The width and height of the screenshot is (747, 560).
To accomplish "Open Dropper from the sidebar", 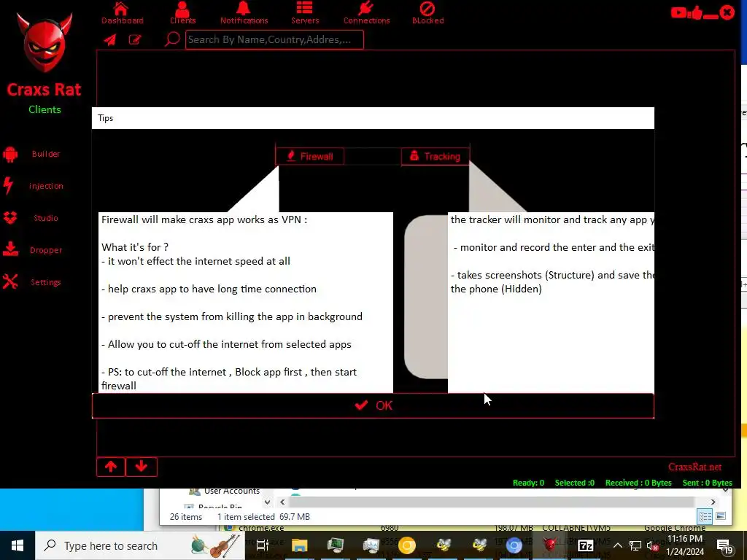I will [x=34, y=249].
